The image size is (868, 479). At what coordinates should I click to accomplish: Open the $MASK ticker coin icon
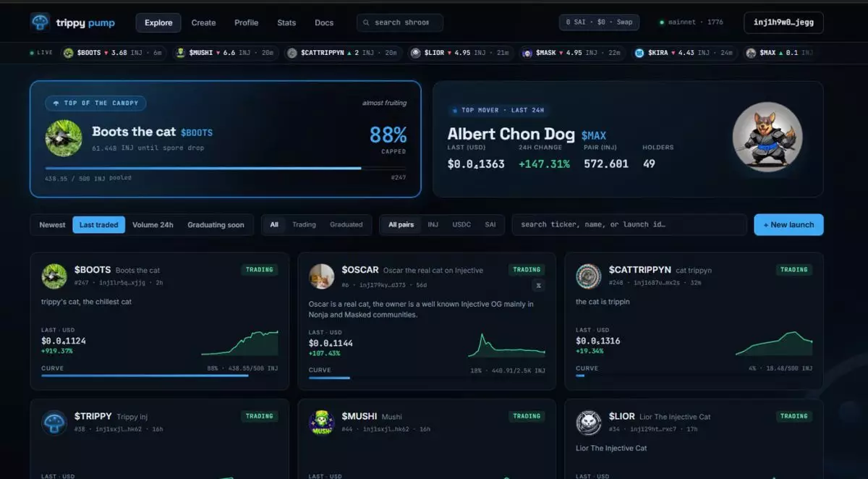click(x=527, y=53)
